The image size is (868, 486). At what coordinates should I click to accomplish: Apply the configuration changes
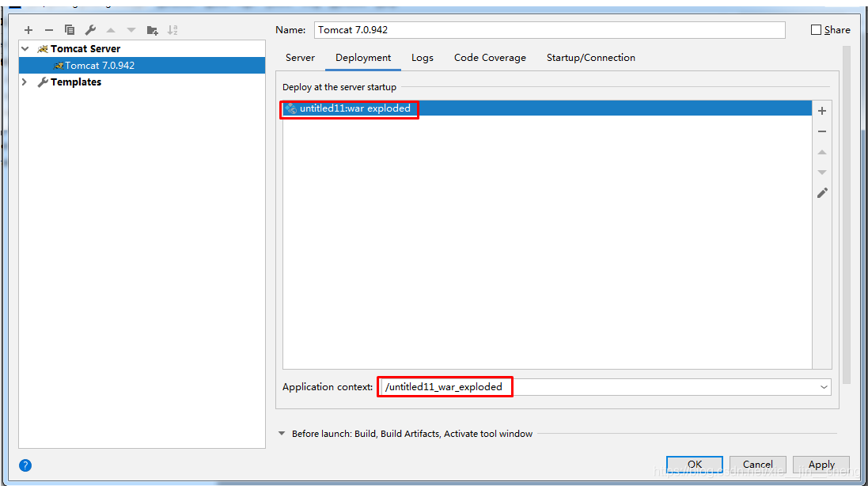tap(821, 465)
